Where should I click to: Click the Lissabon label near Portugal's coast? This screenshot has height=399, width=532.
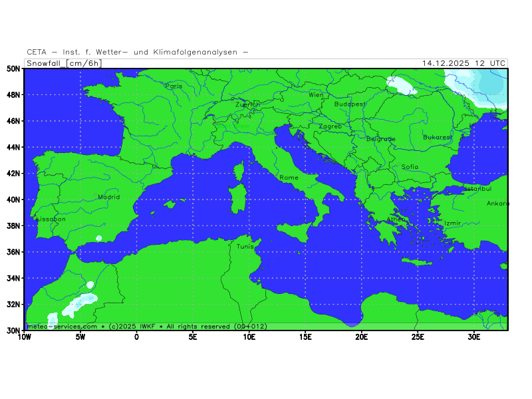pos(51,219)
